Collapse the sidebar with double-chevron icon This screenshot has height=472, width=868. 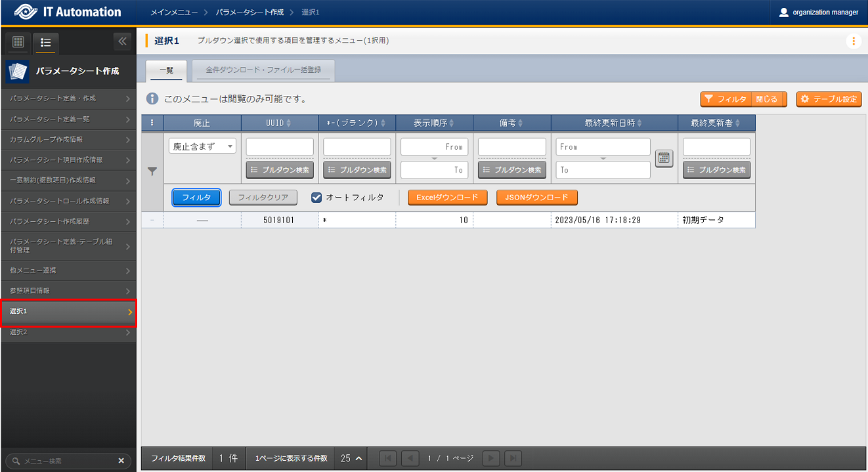(x=122, y=42)
